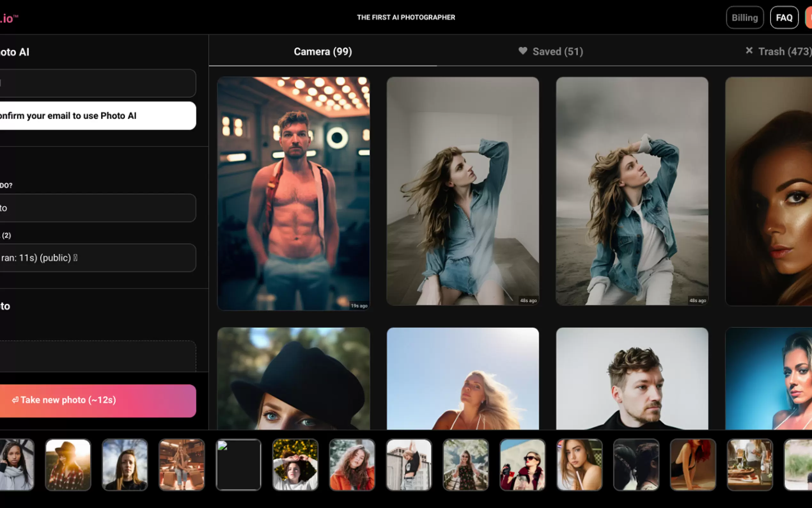The width and height of the screenshot is (812, 508).
Task: Click the top text input field
Action: [x=98, y=83]
